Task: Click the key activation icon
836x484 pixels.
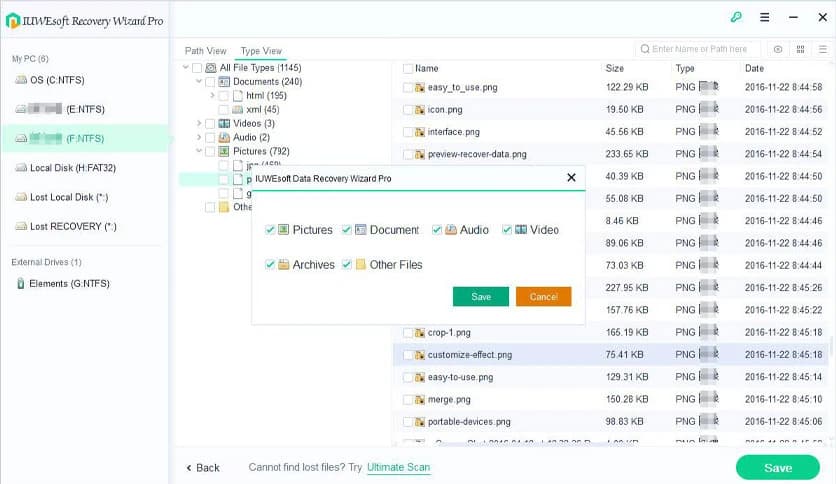Action: (x=736, y=17)
